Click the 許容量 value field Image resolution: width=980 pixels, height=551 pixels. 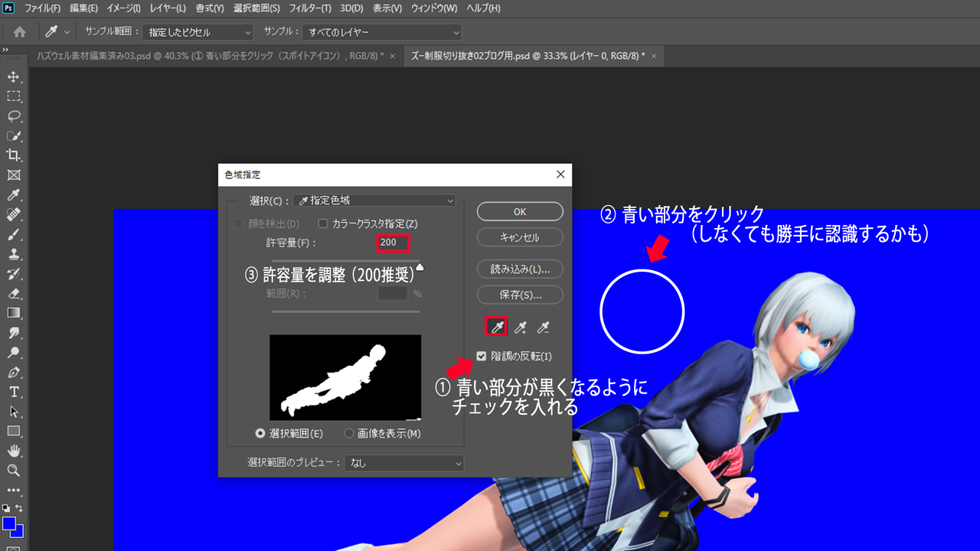[393, 243]
